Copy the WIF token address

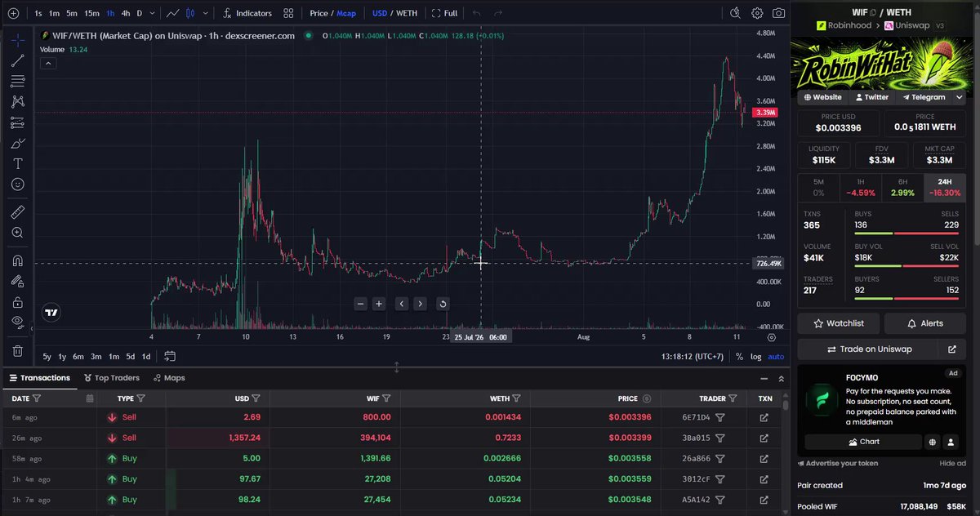coord(873,12)
